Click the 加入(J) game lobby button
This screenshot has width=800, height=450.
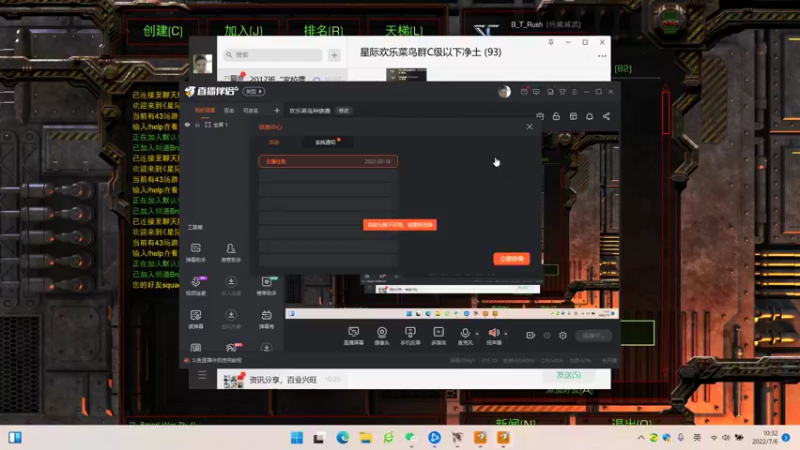tap(243, 31)
